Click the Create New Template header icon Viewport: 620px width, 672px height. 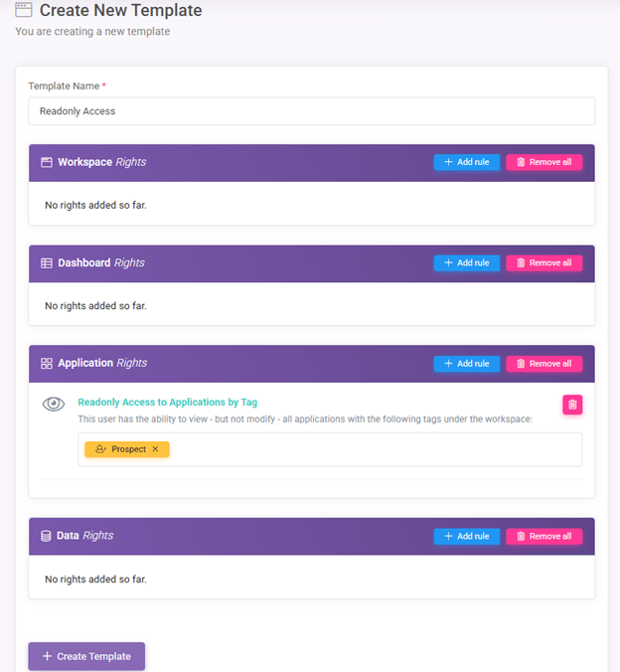click(x=24, y=11)
